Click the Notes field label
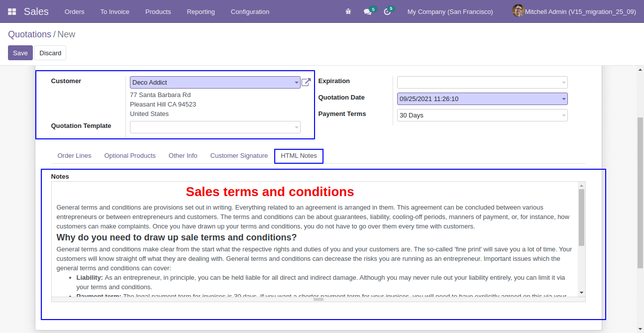 coord(60,176)
